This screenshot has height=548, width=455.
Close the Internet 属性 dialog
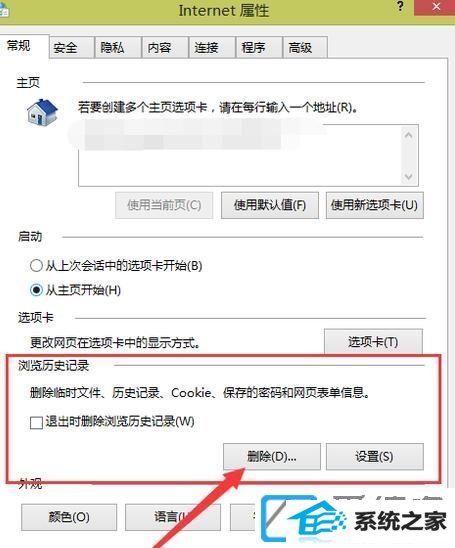click(435, 7)
